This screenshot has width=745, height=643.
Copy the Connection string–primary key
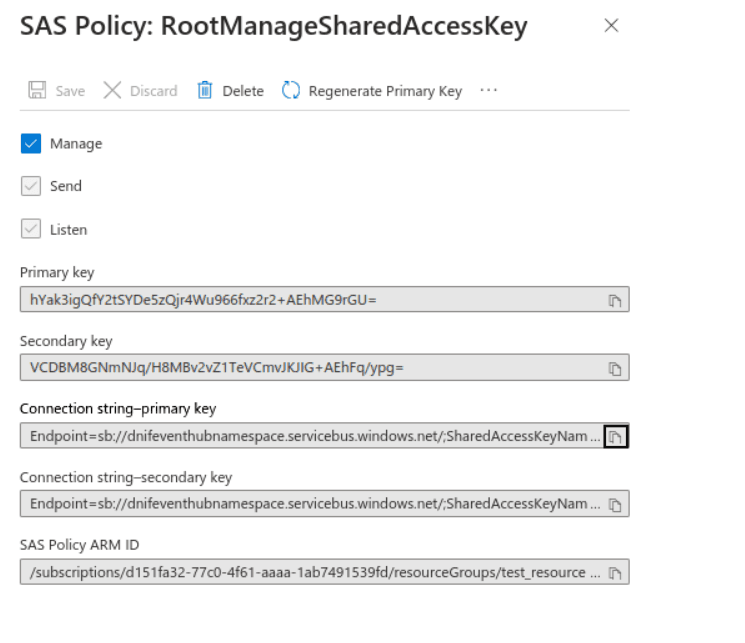(616, 436)
